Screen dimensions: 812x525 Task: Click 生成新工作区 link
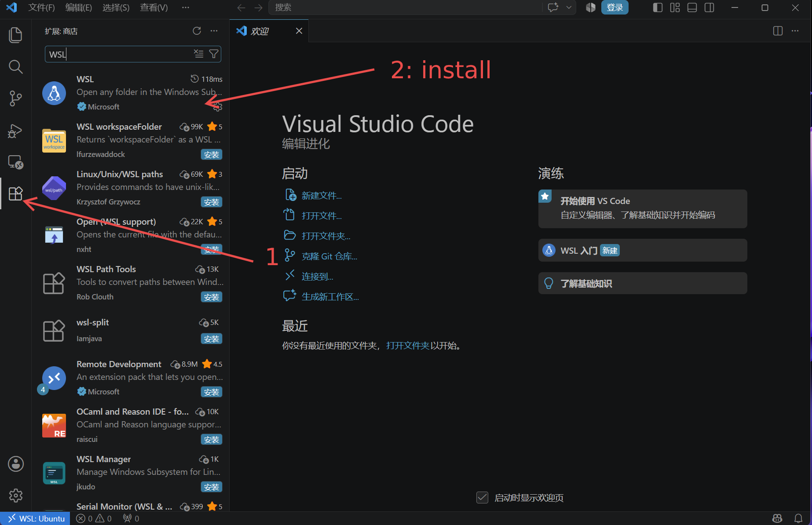point(330,297)
